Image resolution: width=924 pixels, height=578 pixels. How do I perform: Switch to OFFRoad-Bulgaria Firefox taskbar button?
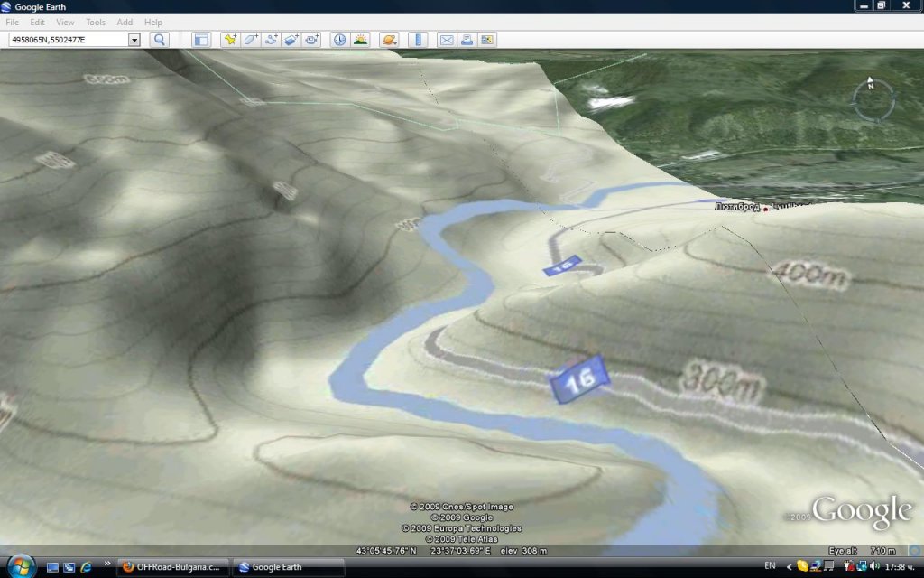pyautogui.click(x=172, y=567)
